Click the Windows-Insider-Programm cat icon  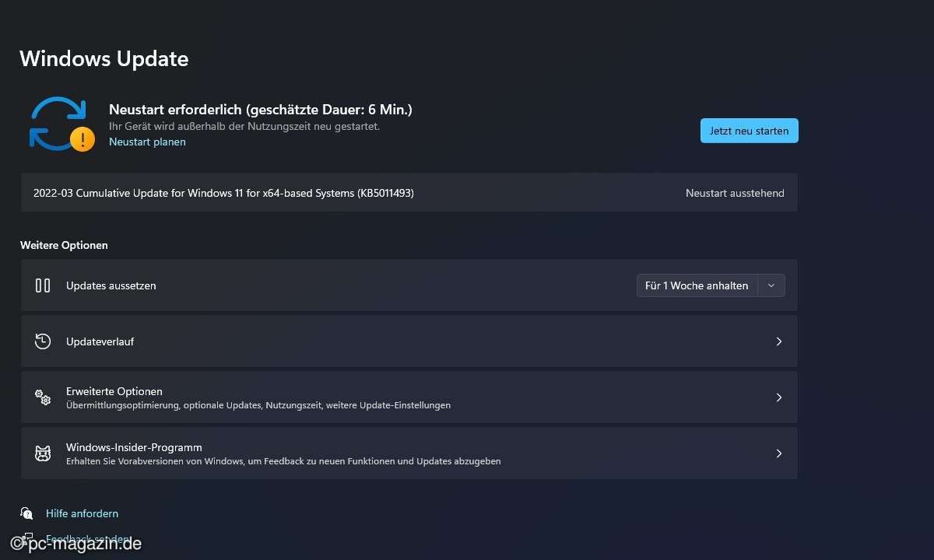tap(43, 453)
